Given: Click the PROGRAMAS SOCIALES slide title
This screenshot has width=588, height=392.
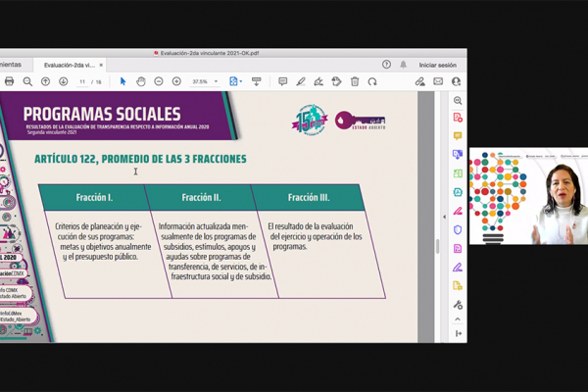Looking at the screenshot, I should (x=102, y=114).
